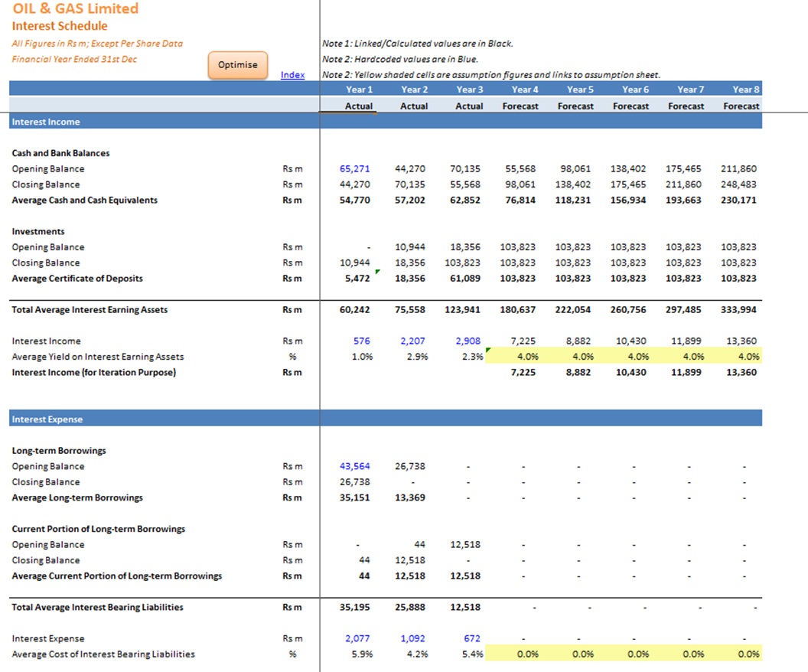Select Year 6 iteration interest income 10,430
Screen dimensions: 808x672
pyautogui.click(x=630, y=372)
